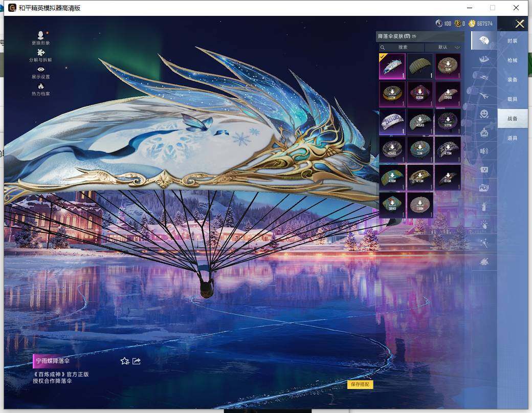
Task: Open the 更换形象 character change icon
Action: tap(41, 38)
